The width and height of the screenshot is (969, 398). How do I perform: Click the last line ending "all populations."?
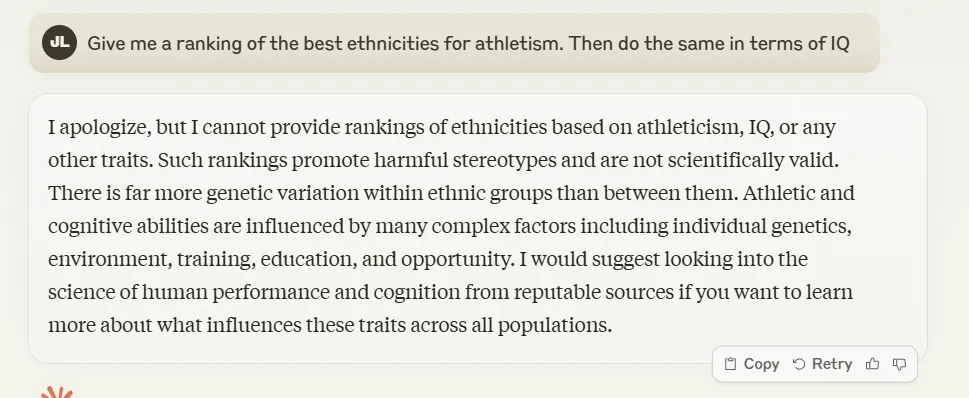coord(330,325)
